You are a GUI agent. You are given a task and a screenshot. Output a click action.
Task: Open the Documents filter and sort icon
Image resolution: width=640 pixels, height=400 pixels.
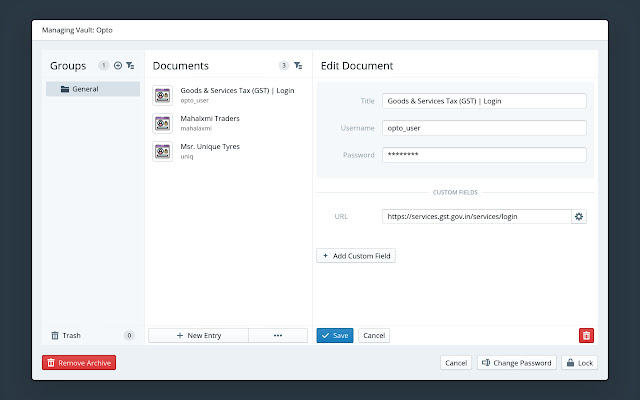(x=298, y=65)
